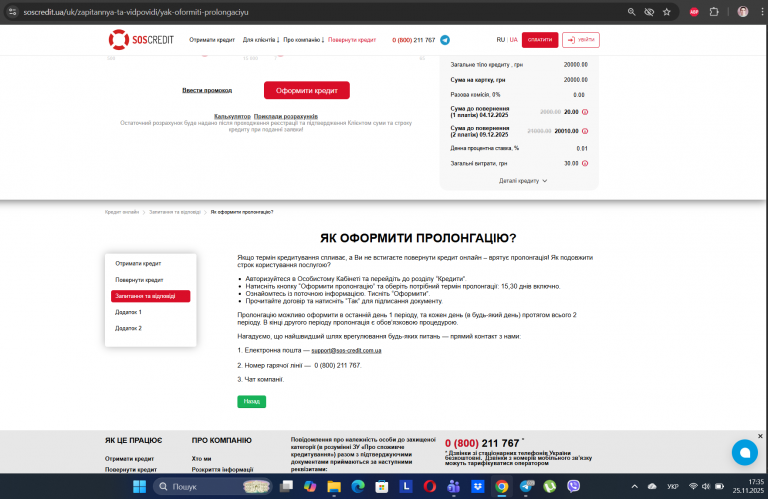Viewport: 768px width, 499px height.
Task: Select Запитання та відповіді sidebar item
Action: [x=150, y=296]
